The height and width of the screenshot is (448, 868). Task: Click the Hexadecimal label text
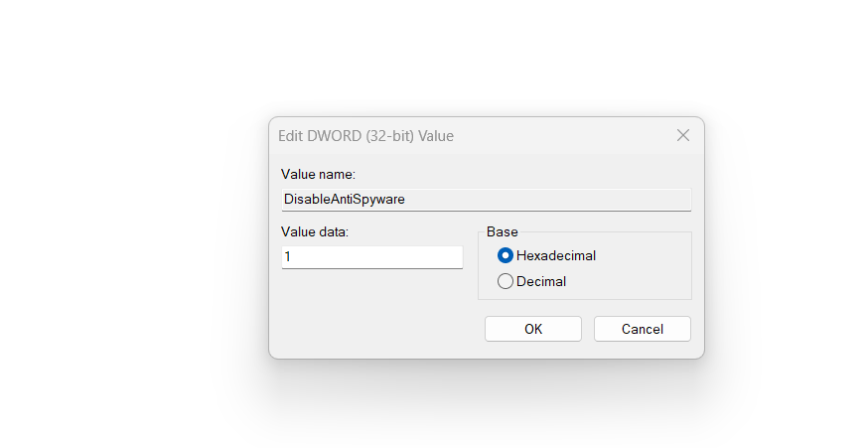pyautogui.click(x=556, y=255)
